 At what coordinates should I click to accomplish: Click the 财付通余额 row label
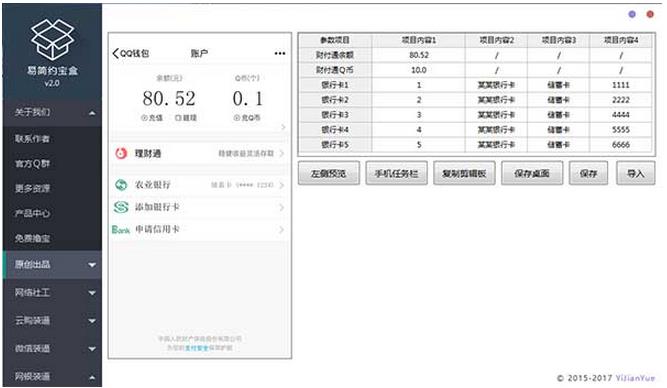click(x=335, y=55)
